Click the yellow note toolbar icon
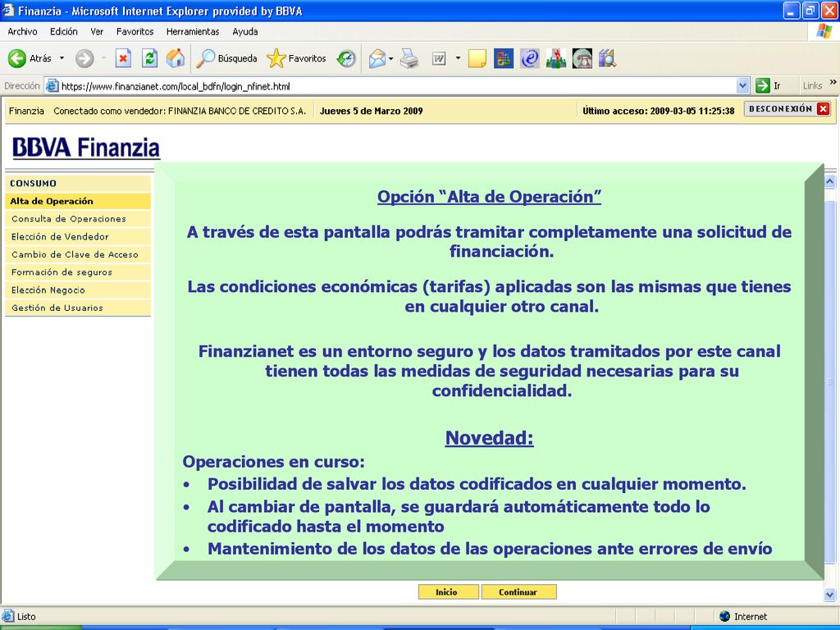The height and width of the screenshot is (630, 840). coord(477,58)
